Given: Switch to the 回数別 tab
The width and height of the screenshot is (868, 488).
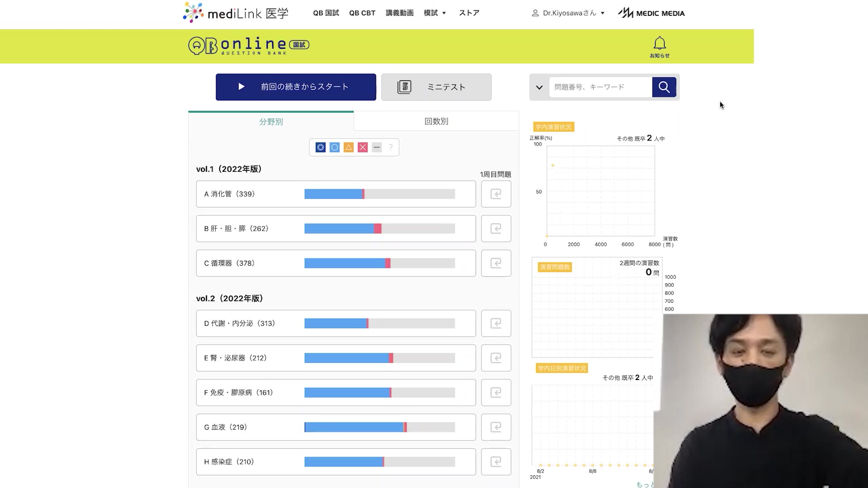Looking at the screenshot, I should (436, 121).
